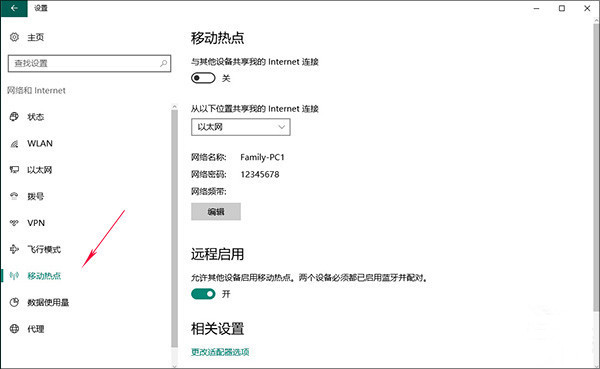600x369 pixels.
Task: Click the back arrow in title bar
Action: (x=14, y=8)
